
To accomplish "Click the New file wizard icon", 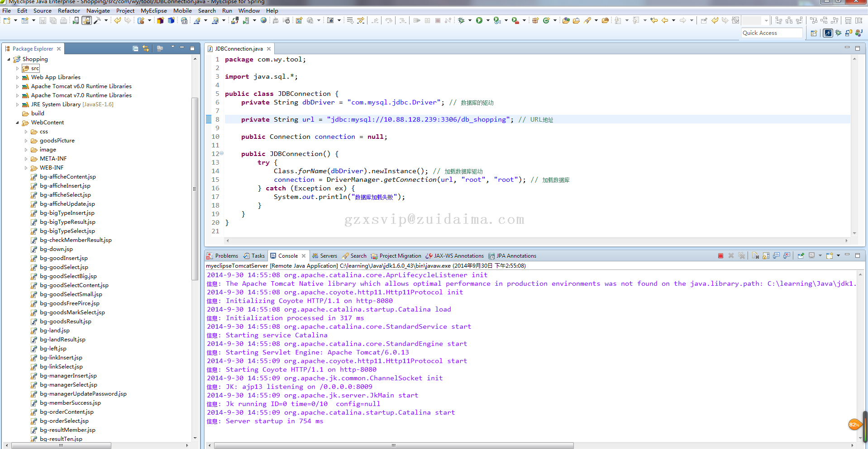I will [7, 20].
